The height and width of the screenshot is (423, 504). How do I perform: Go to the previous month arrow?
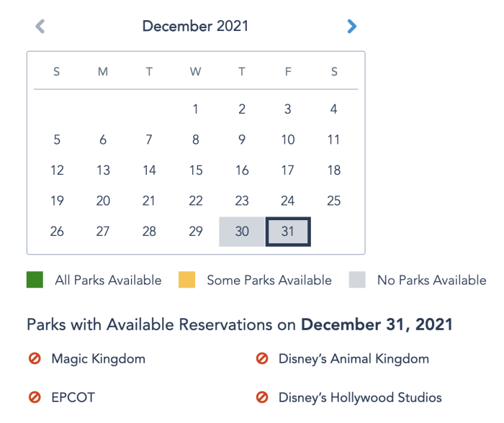click(x=40, y=27)
